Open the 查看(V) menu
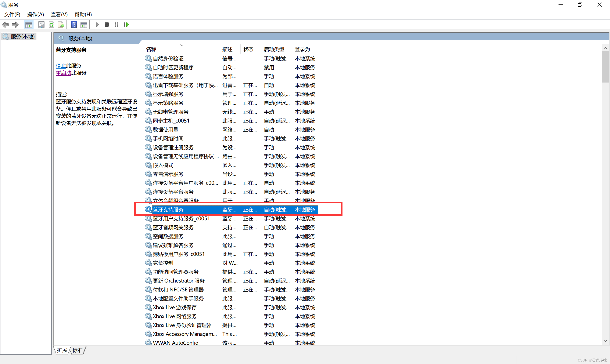Image resolution: width=610 pixels, height=364 pixels. coord(59,14)
